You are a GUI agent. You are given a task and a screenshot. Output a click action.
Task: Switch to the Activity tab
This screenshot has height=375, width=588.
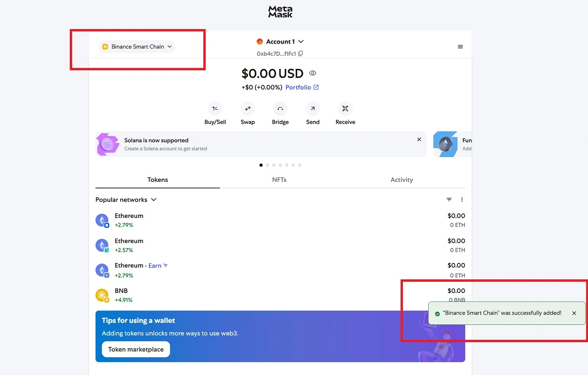[x=402, y=180]
